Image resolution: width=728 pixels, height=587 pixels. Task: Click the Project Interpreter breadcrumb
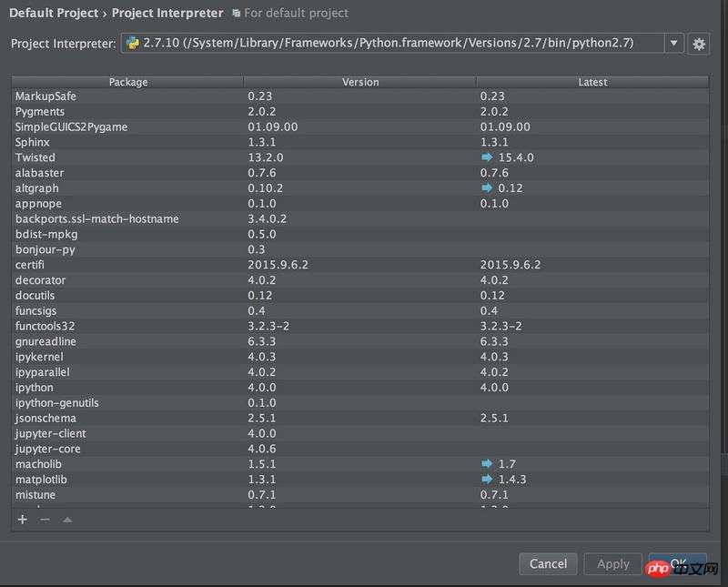(167, 13)
